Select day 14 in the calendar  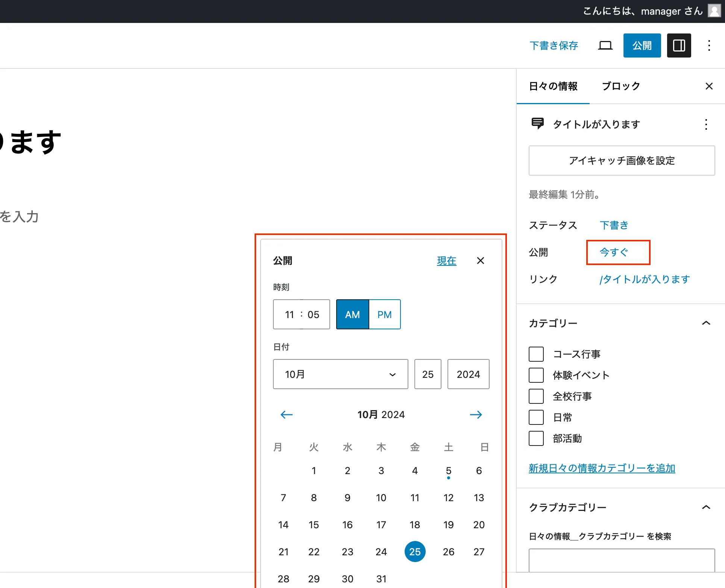point(283,524)
